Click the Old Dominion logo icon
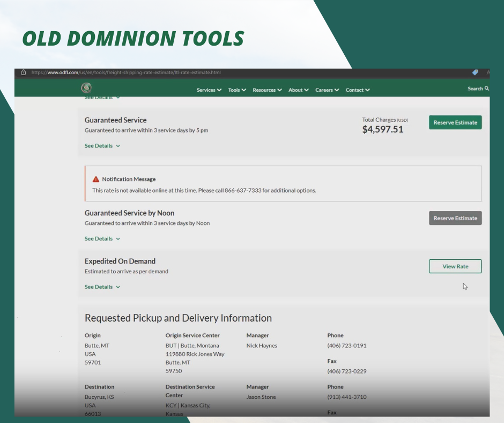 86,87
